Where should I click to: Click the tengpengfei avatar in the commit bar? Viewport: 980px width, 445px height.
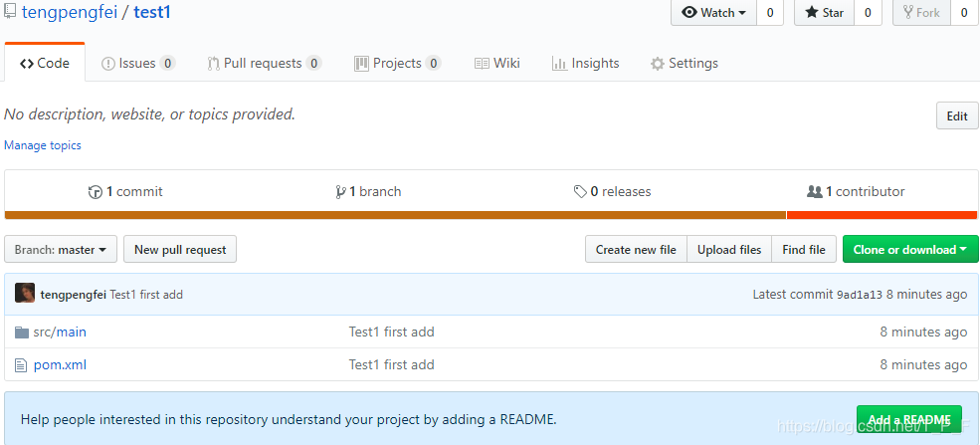(x=25, y=293)
